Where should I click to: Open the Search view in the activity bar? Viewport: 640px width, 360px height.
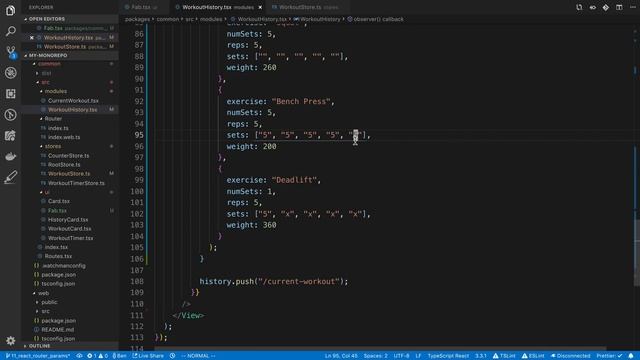coord(11,31)
